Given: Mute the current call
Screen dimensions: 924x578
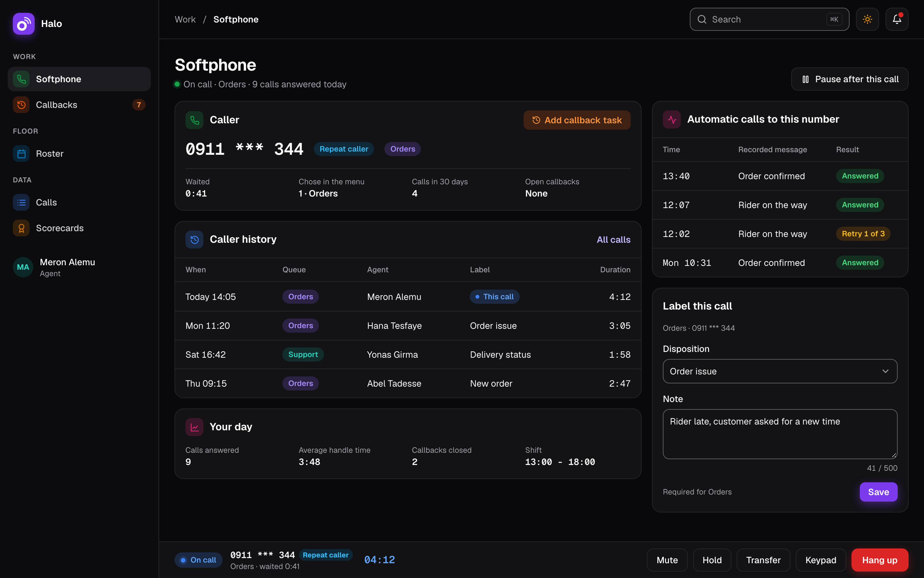Looking at the screenshot, I should pyautogui.click(x=667, y=560).
